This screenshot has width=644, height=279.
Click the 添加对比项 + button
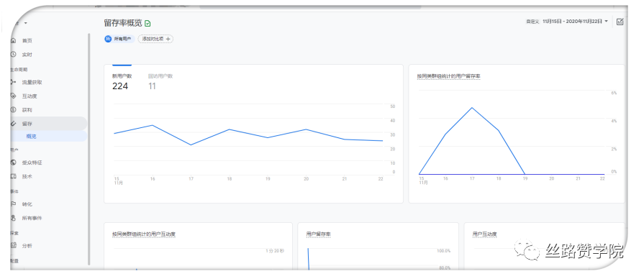click(x=155, y=39)
